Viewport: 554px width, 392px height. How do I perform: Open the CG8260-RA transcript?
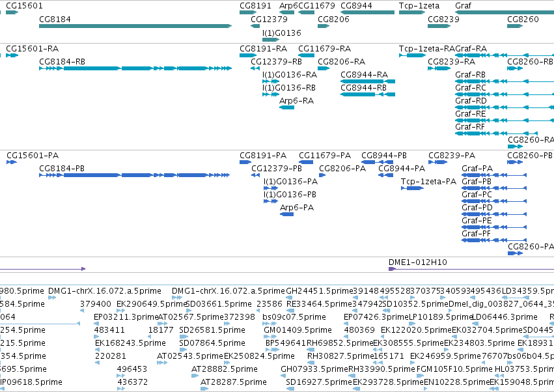[515, 147]
